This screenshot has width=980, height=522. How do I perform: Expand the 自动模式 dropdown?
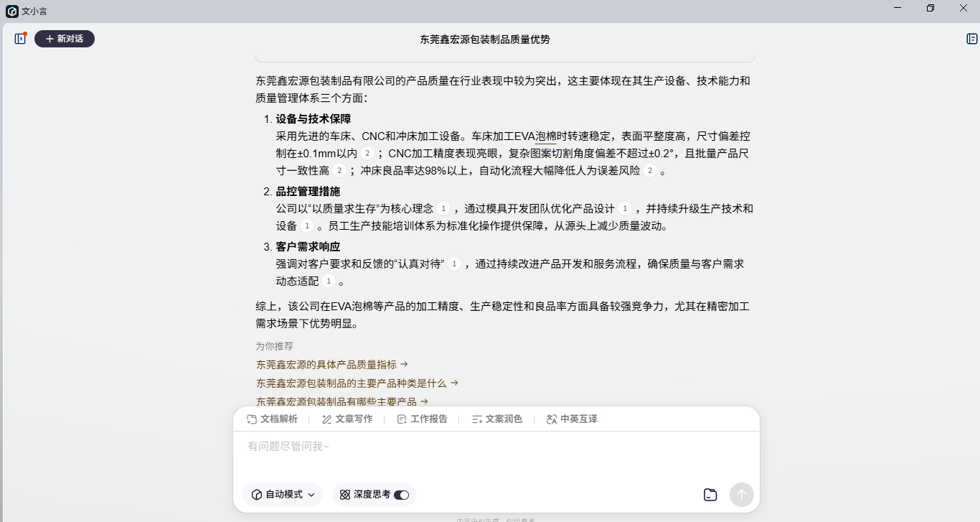pyautogui.click(x=283, y=495)
